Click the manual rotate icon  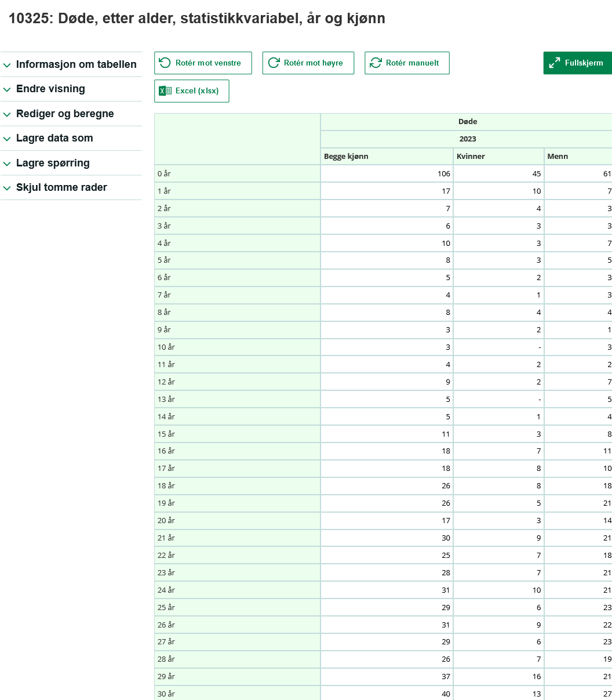coord(376,63)
